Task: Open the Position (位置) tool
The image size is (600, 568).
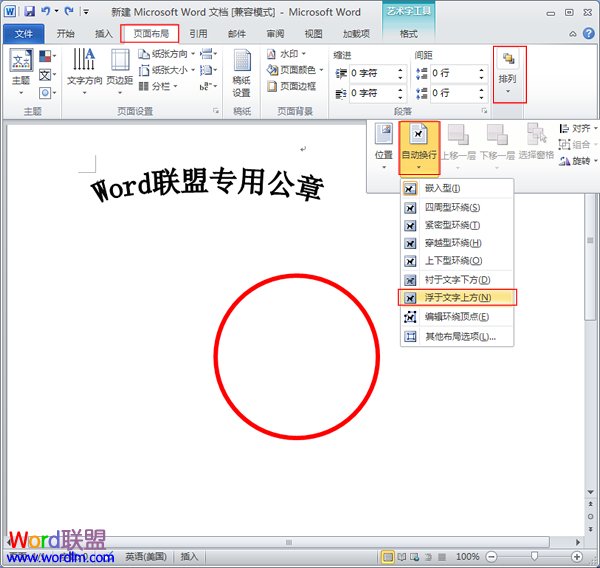Action: 383,147
